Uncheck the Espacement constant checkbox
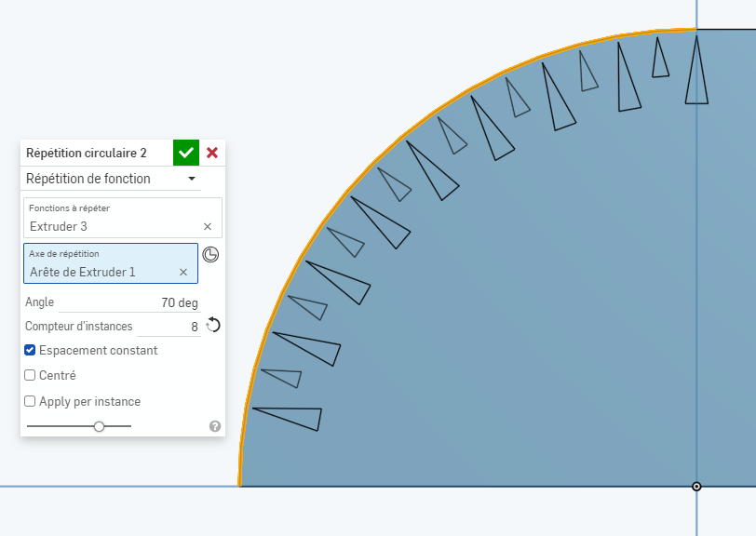The height and width of the screenshot is (536, 756). pos(30,351)
